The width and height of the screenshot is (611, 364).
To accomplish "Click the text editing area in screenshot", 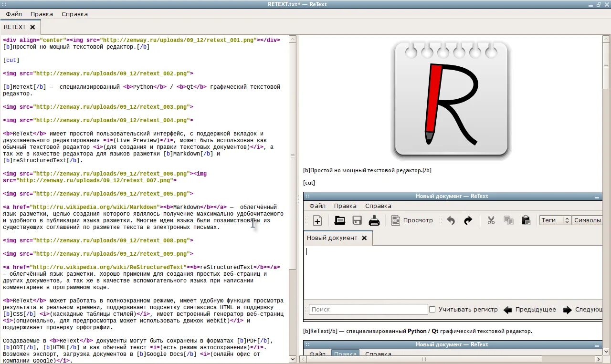I will 453,272.
